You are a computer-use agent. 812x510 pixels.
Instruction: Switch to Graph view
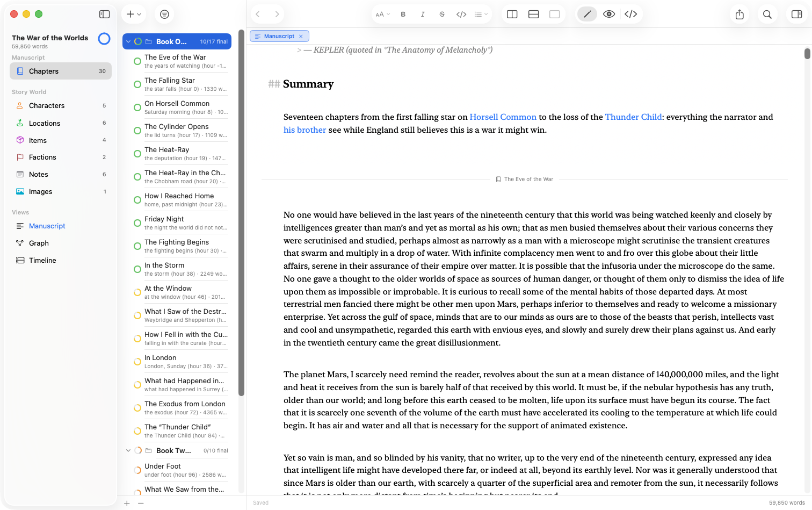61,243
